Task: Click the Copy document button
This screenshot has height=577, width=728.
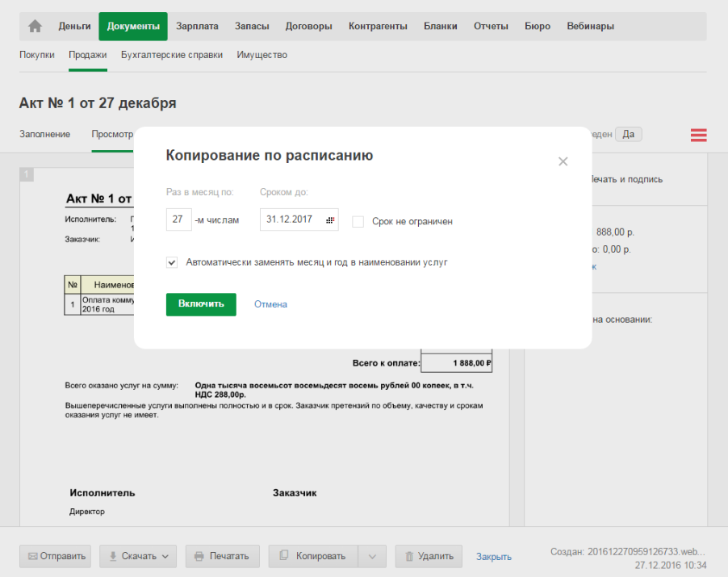Action: pos(313,556)
